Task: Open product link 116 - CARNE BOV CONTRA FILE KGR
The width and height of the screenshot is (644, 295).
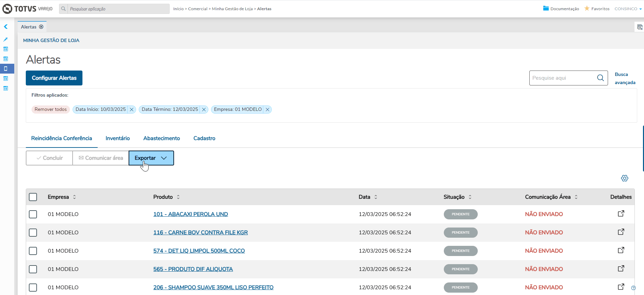Action: [201, 233]
